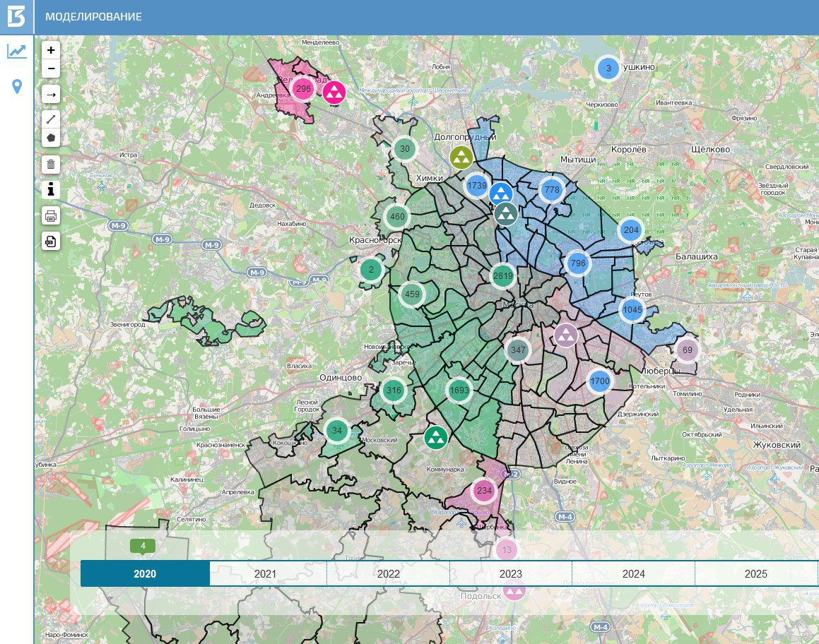The image size is (819, 644).
Task: Enable the info identify tool
Action: coord(51,190)
